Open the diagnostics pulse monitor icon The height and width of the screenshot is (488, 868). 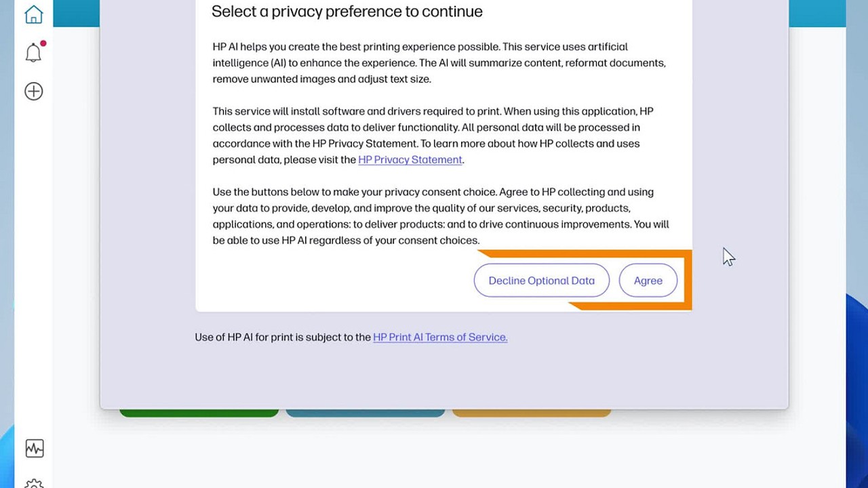(x=34, y=448)
